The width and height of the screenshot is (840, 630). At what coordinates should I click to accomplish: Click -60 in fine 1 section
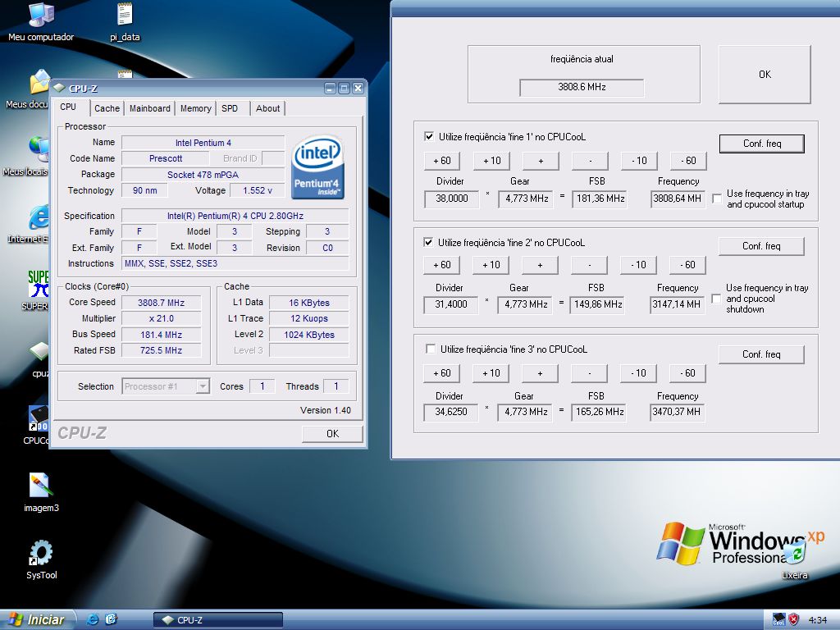pyautogui.click(x=688, y=161)
